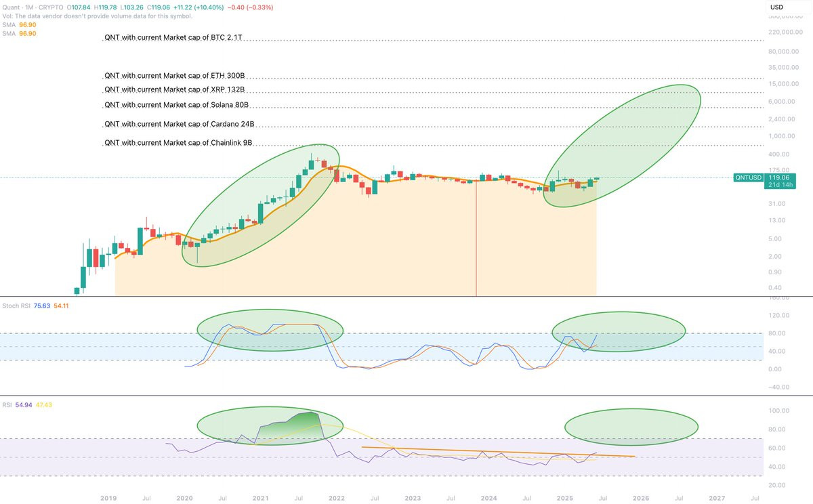
Task: Click the 400.00 price axis label
Action: coord(779,154)
